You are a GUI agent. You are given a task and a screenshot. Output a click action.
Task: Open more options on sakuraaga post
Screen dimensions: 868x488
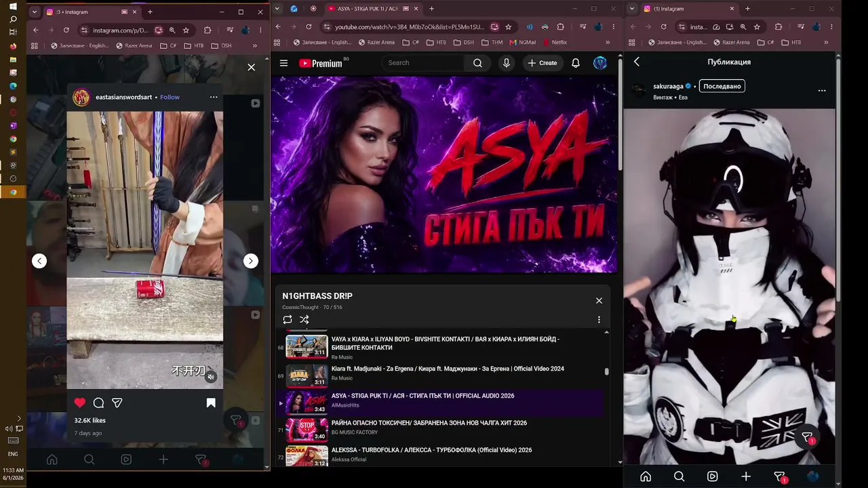822,90
